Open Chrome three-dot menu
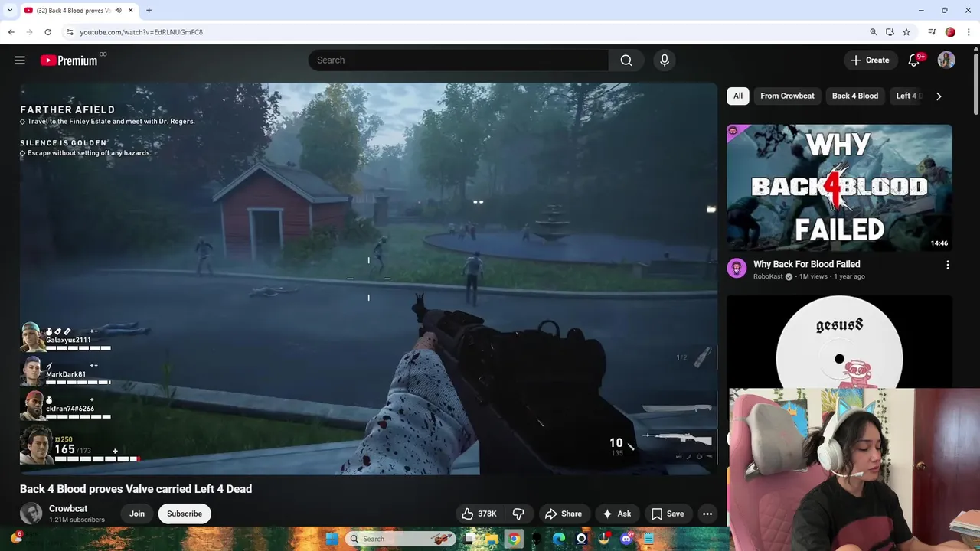The width and height of the screenshot is (980, 551). pyautogui.click(x=969, y=32)
